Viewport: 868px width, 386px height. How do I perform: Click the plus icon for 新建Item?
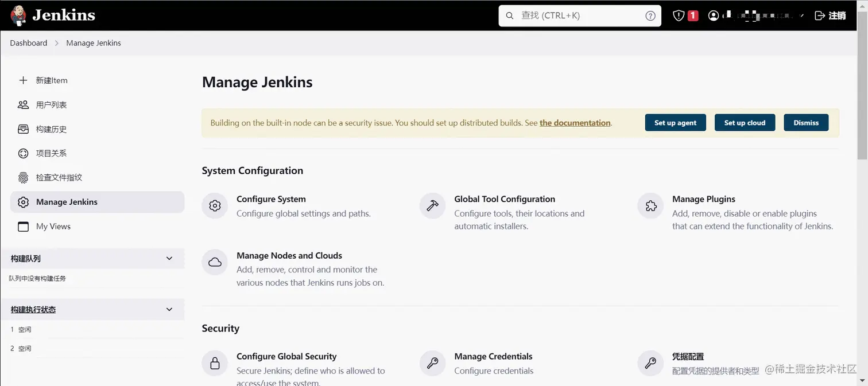tap(23, 80)
